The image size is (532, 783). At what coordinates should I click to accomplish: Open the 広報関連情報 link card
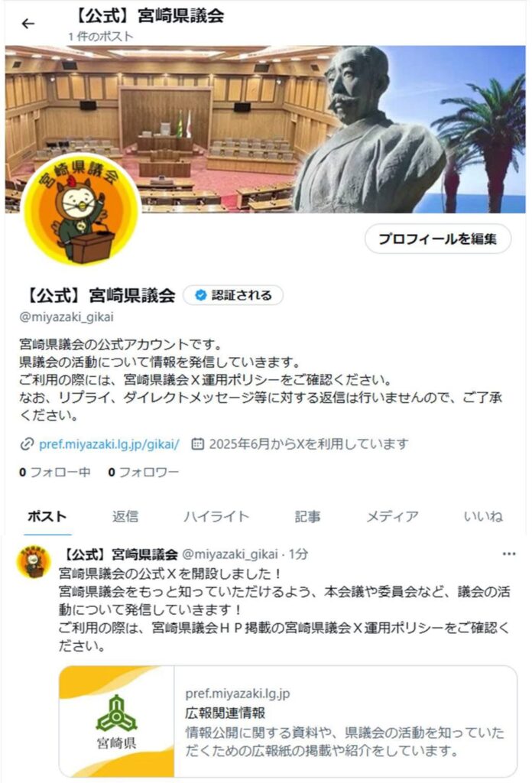point(288,721)
